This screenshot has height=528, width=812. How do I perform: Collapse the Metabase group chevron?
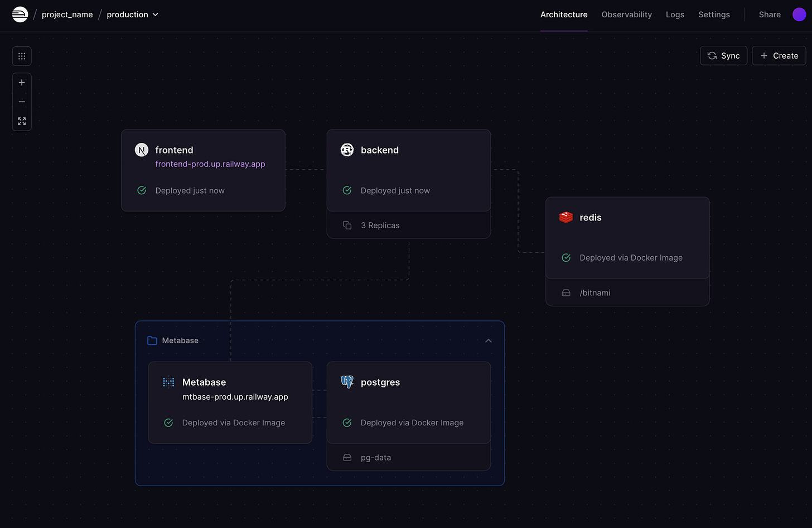489,340
